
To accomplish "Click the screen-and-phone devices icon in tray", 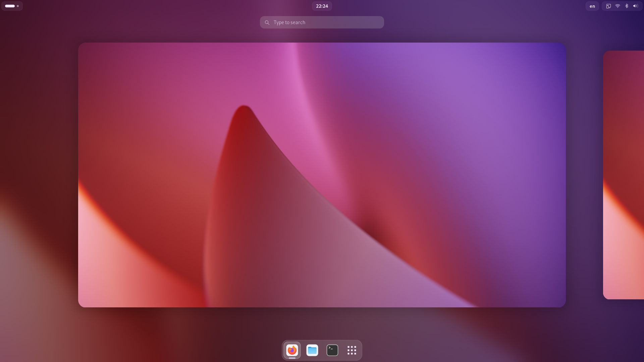I will (x=608, y=6).
